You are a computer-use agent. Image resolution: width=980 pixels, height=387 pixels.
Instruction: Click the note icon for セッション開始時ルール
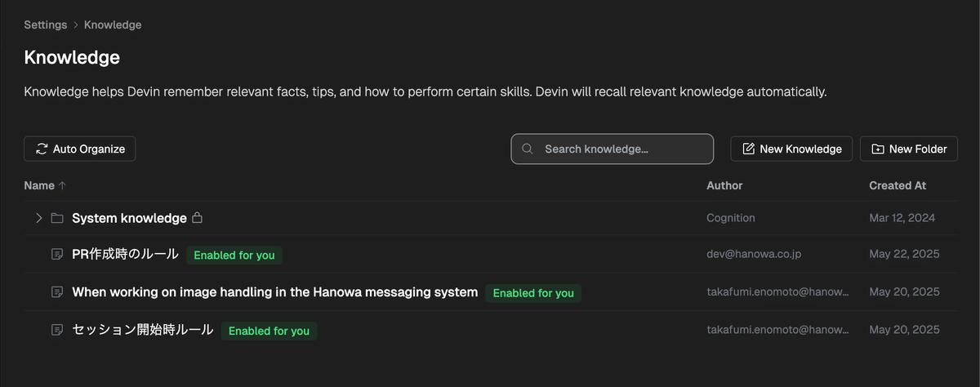[57, 330]
